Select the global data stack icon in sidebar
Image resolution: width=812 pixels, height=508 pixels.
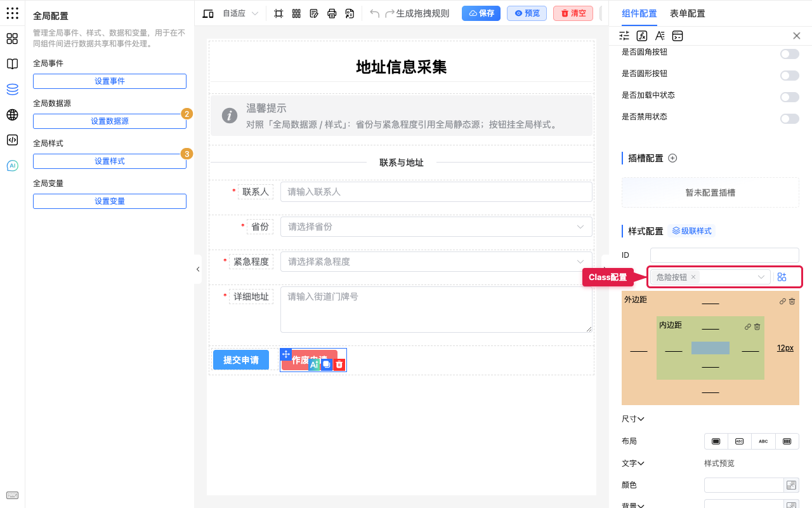(x=12, y=90)
